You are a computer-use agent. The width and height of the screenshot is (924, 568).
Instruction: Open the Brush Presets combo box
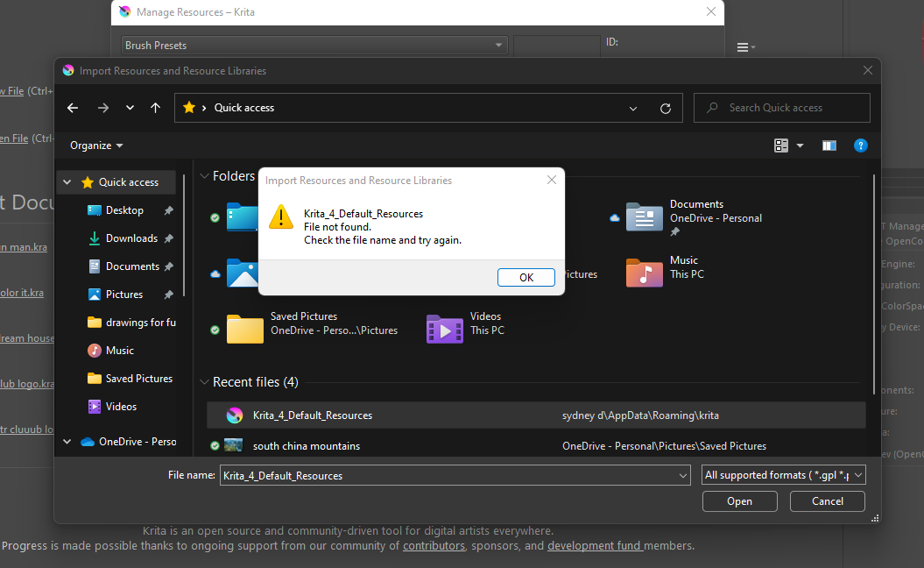point(314,45)
